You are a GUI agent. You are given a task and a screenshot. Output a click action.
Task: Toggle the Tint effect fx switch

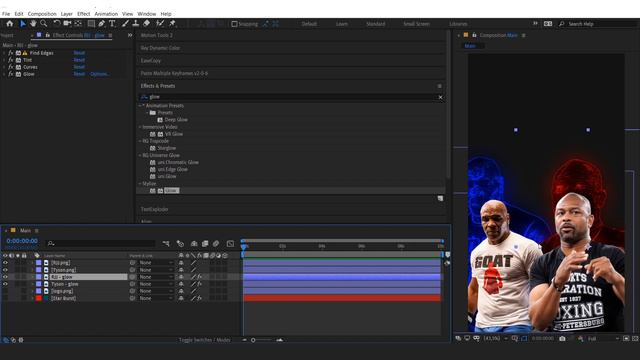click(11, 60)
